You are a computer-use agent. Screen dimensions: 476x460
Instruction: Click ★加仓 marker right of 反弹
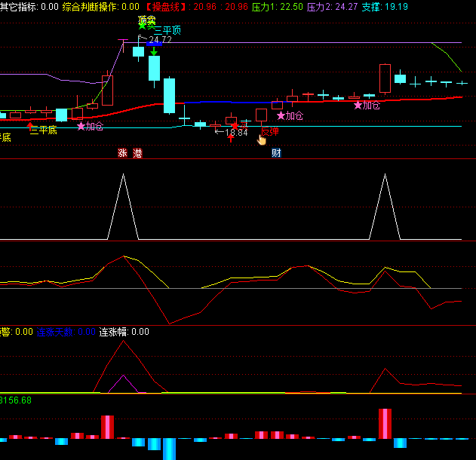[x=290, y=115]
